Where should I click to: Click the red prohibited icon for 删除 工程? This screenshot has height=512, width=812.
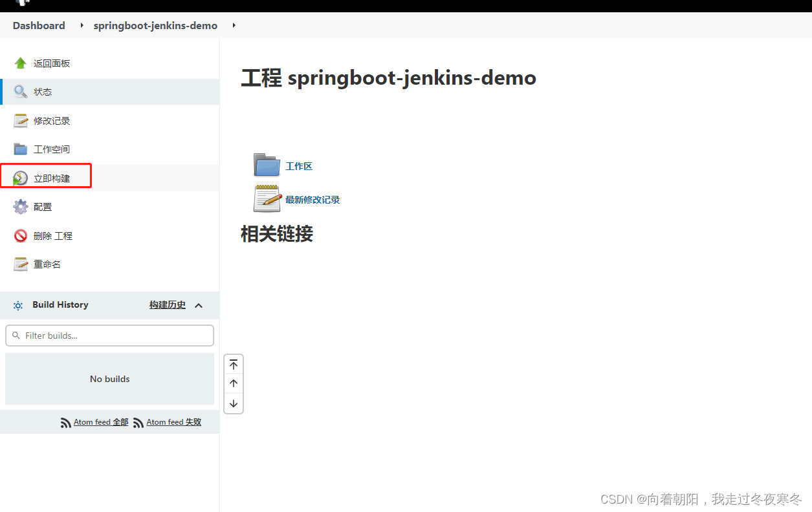coord(21,236)
